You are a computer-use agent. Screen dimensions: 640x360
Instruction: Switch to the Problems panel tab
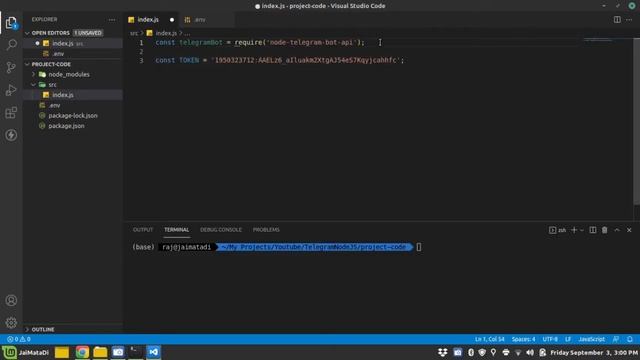266,230
